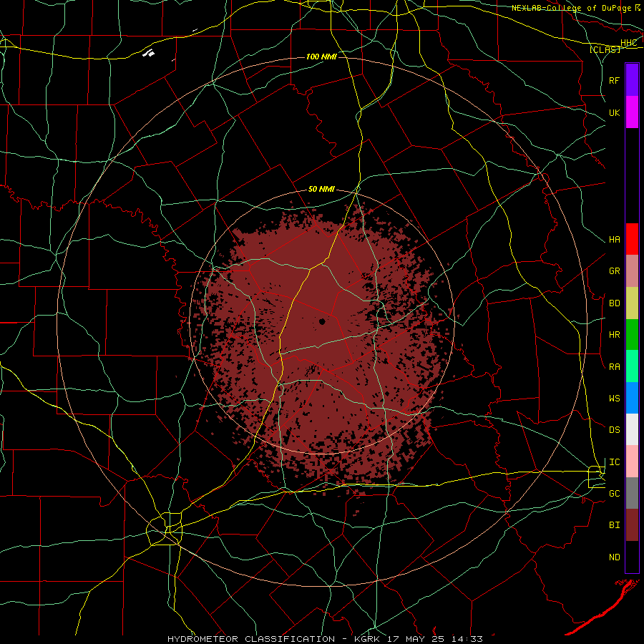
Task: Click the BI legend label
Action: pyautogui.click(x=615, y=525)
